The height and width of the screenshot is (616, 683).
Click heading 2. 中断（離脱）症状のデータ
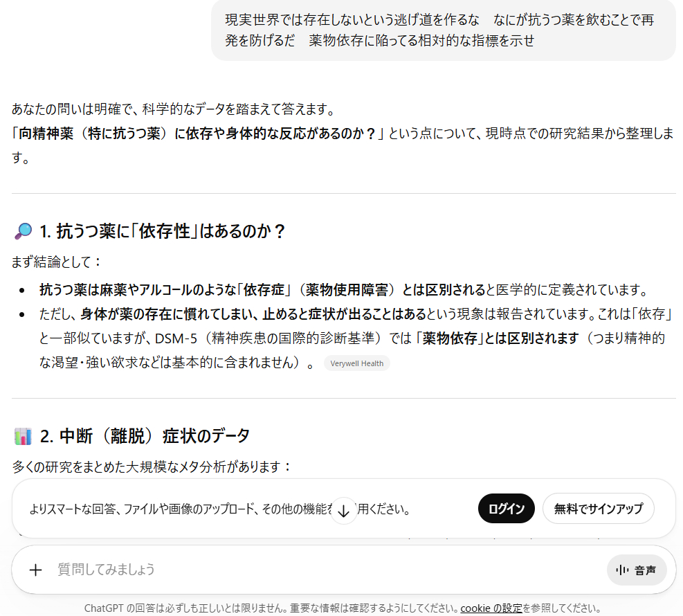145,436
